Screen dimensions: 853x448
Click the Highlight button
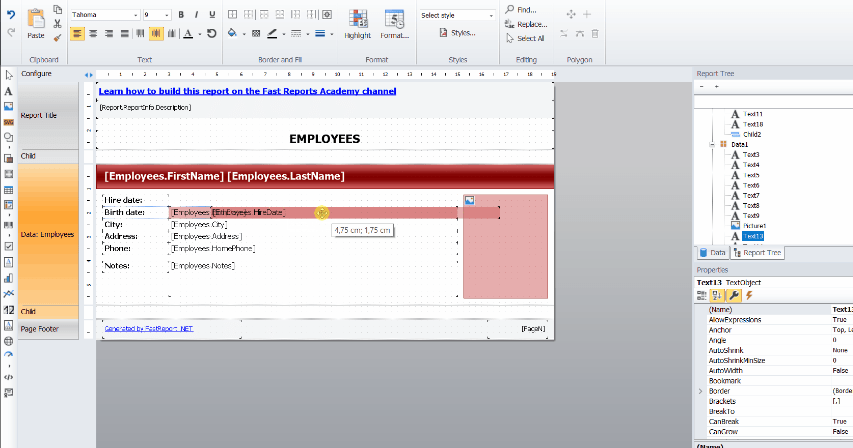tap(357, 24)
